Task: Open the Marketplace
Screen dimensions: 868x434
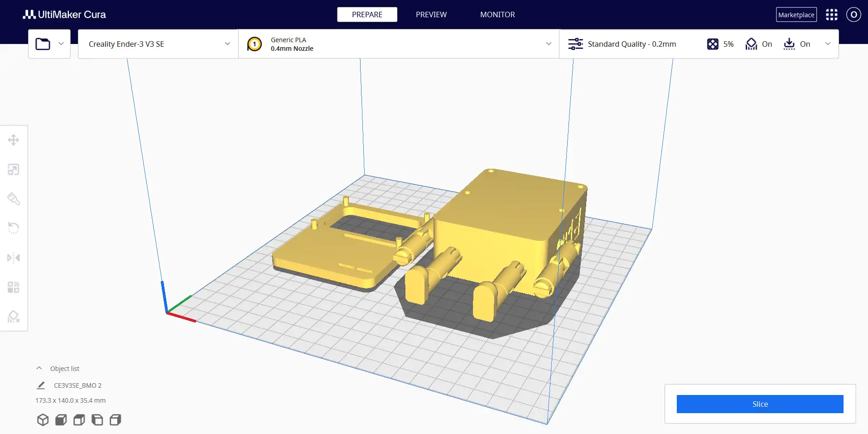Action: (796, 15)
